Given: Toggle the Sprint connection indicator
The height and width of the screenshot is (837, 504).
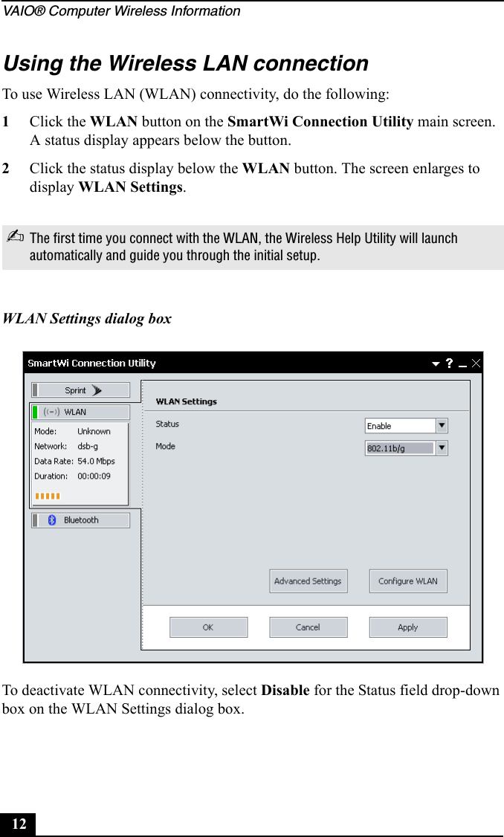Looking at the screenshot, I should (35, 390).
